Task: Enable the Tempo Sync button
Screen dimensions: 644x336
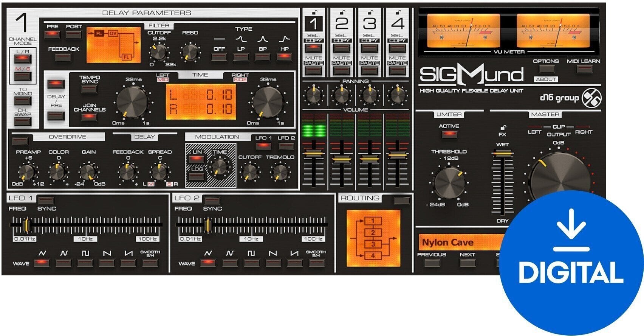Action: [x=89, y=89]
